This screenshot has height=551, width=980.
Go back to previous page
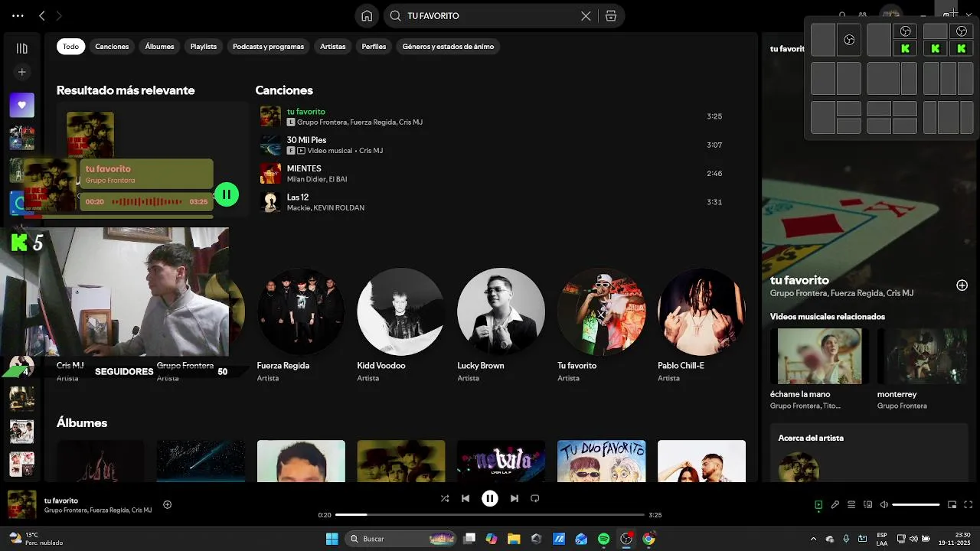click(x=42, y=15)
